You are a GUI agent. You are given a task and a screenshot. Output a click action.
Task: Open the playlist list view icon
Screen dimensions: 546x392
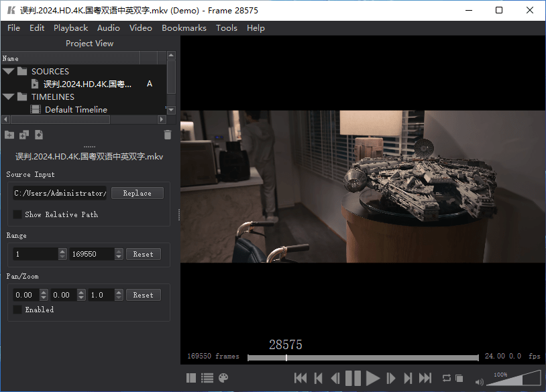(x=207, y=378)
